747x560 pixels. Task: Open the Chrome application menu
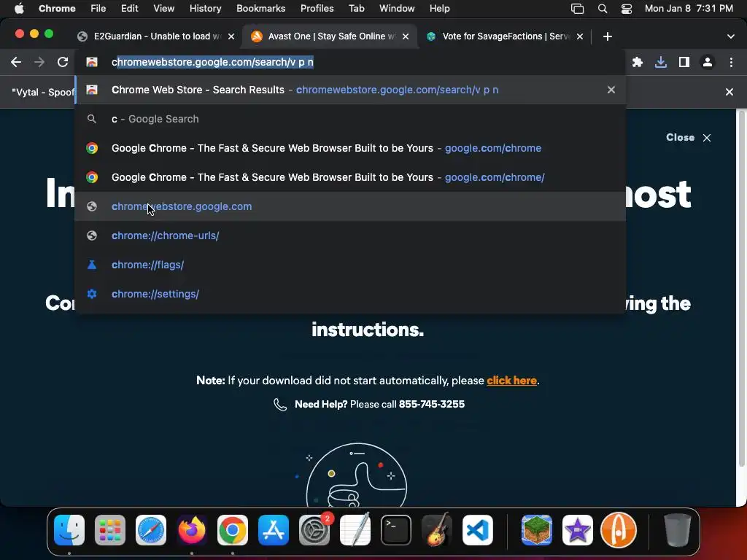[57, 9]
